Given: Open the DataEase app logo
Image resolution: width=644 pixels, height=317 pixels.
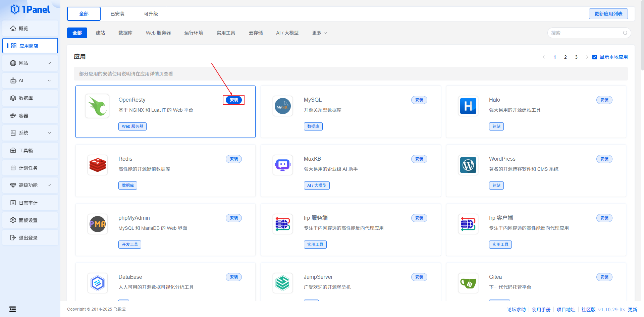Looking at the screenshot, I should [x=98, y=283].
